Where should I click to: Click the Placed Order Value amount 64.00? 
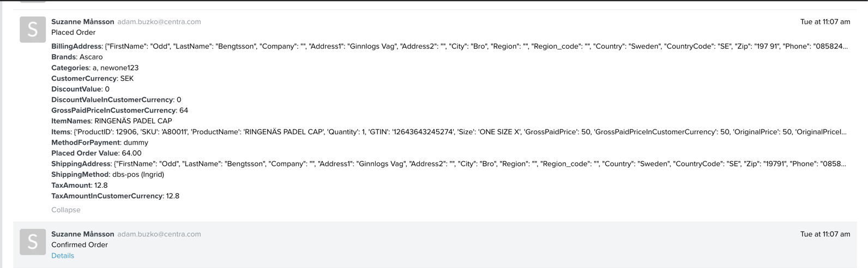click(x=131, y=153)
